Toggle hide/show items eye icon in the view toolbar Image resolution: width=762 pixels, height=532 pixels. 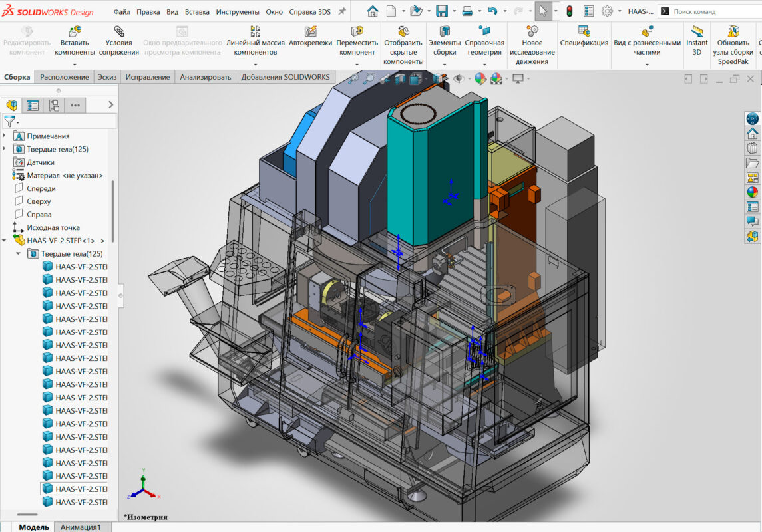[459, 79]
